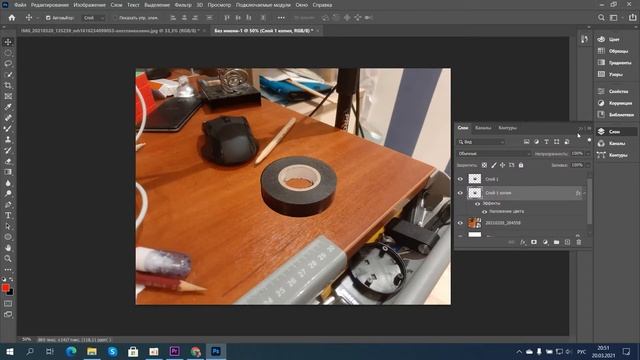Select the Gradient tool
This screenshot has height=360, width=640.
click(x=8, y=172)
